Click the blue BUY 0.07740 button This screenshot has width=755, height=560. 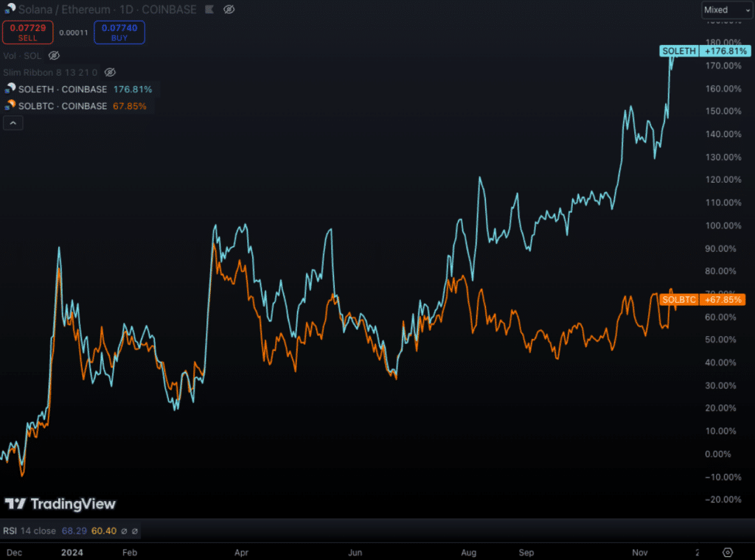pyautogui.click(x=119, y=32)
